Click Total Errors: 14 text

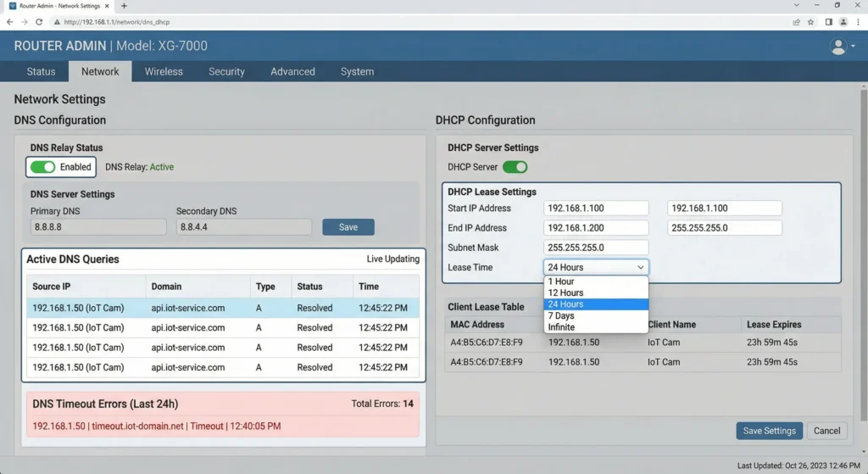(x=382, y=404)
